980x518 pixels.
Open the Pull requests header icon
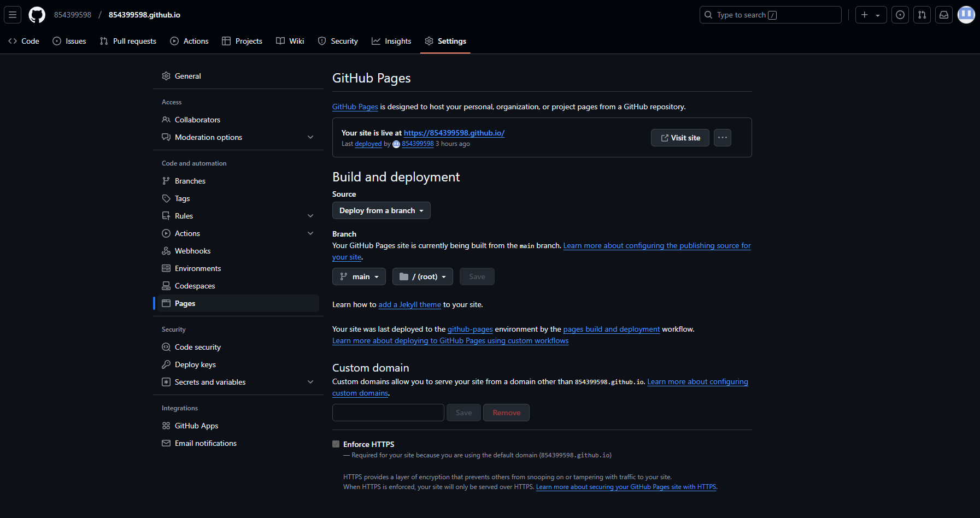922,15
